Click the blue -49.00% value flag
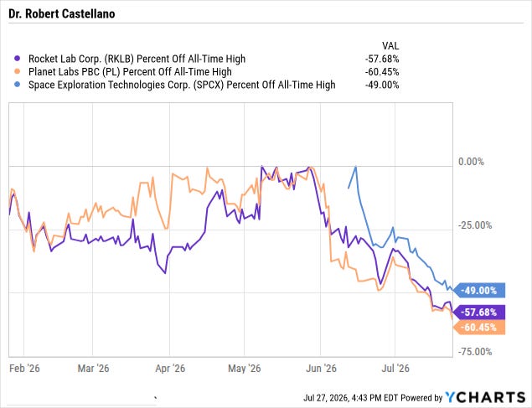 (x=479, y=291)
